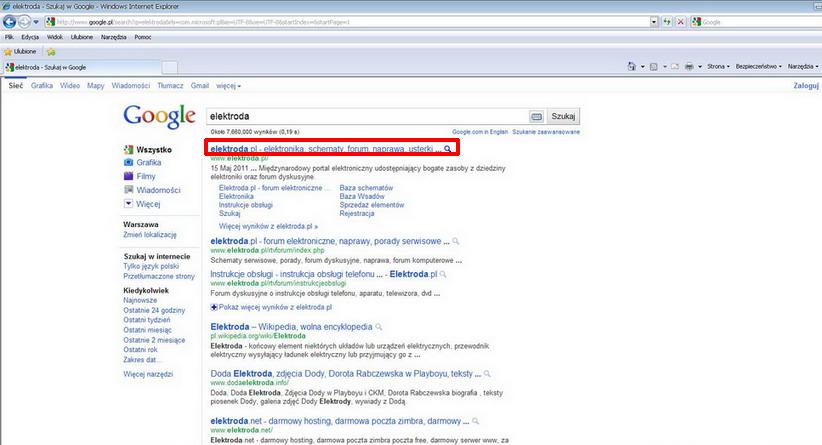Click the Print icon in the command bar
Screen dimensions: 822x445
[x=689, y=67]
